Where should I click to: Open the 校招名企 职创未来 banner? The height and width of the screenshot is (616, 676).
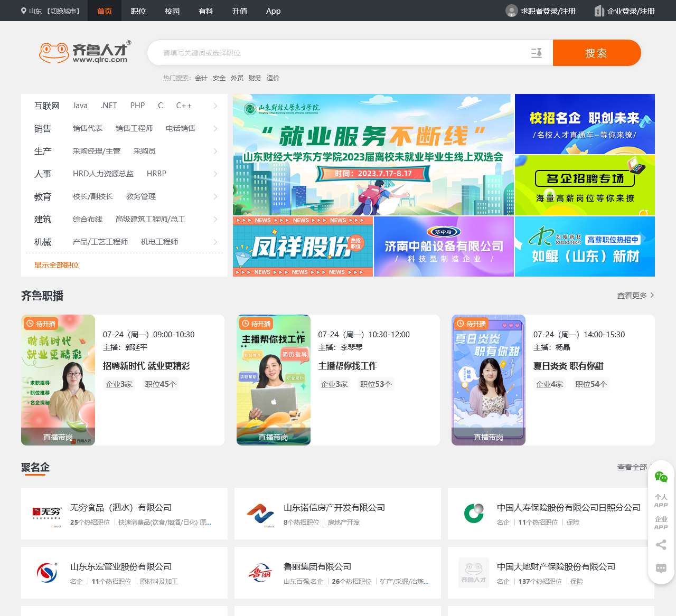coord(585,124)
